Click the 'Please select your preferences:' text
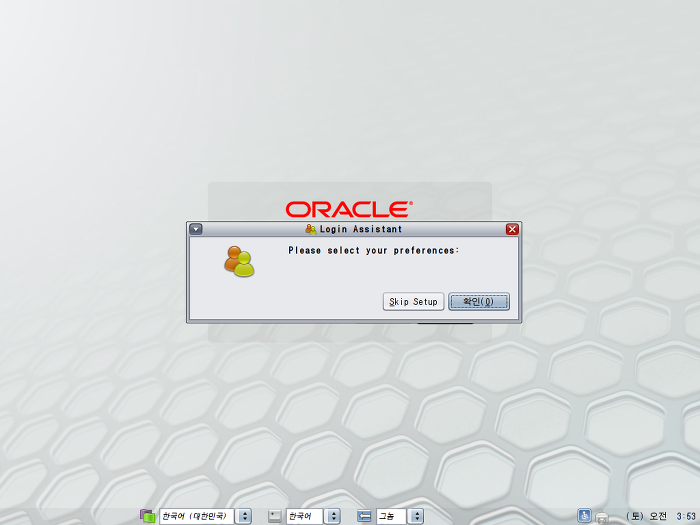 tap(374, 250)
